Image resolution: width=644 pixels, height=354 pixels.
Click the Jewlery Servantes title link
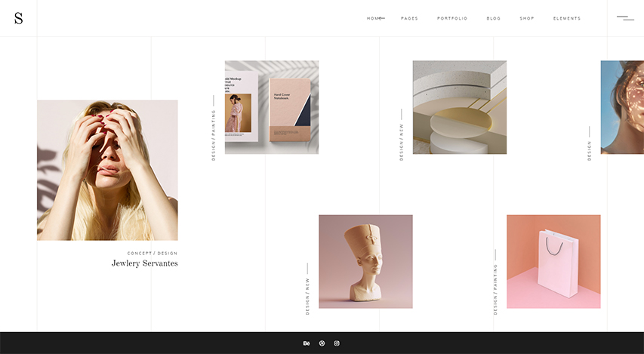coord(144,263)
